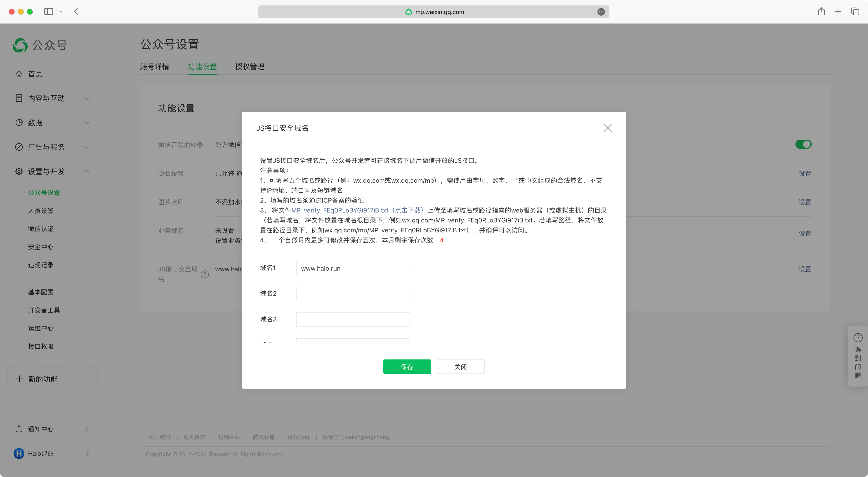Toggle the 微信音频播放器 switch
This screenshot has height=477, width=868.
(803, 144)
